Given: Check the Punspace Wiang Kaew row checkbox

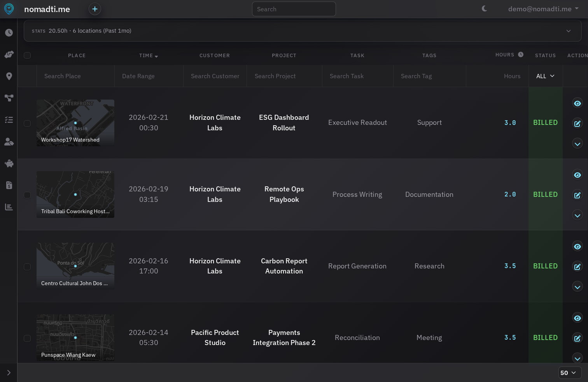Looking at the screenshot, I should [x=27, y=338].
